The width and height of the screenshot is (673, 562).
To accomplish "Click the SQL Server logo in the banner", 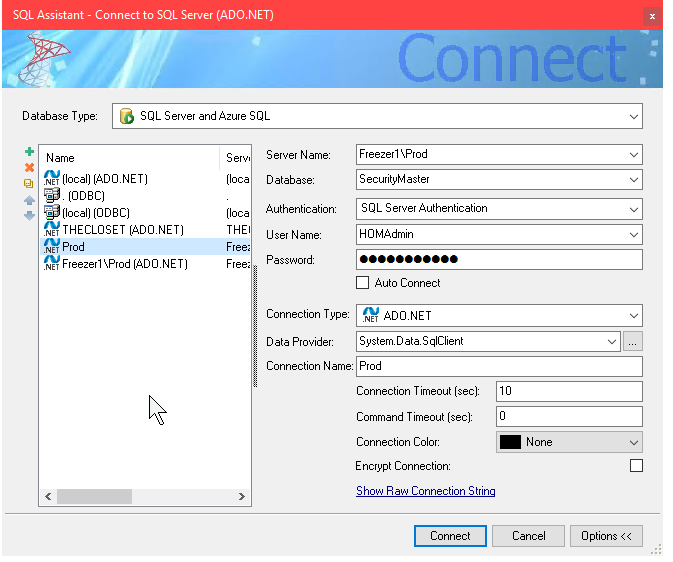I will 43,58.
